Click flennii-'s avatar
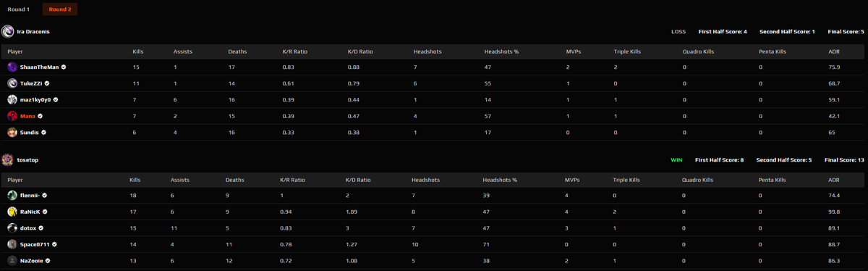 pos(12,195)
